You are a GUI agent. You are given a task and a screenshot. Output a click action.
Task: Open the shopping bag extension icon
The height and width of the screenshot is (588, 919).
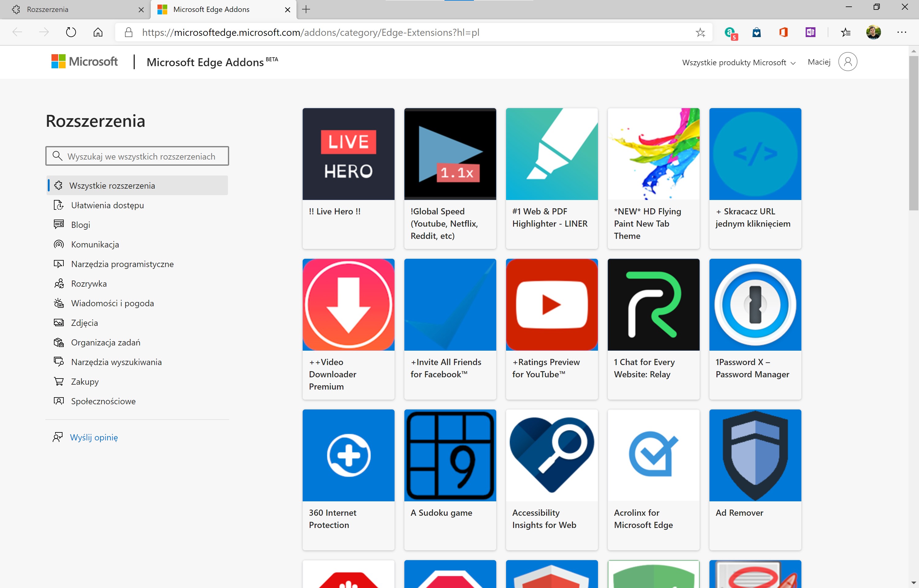pyautogui.click(x=757, y=32)
